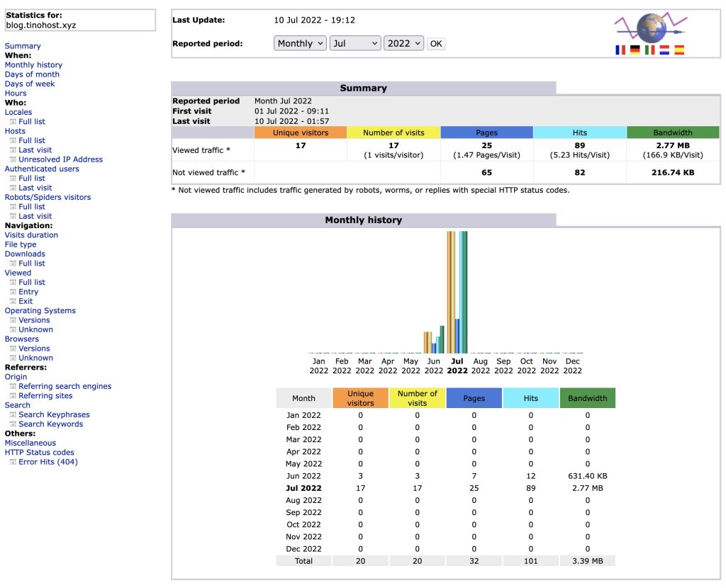This screenshot has height=588, width=726.
Task: Open the File type link
Action: coord(21,244)
